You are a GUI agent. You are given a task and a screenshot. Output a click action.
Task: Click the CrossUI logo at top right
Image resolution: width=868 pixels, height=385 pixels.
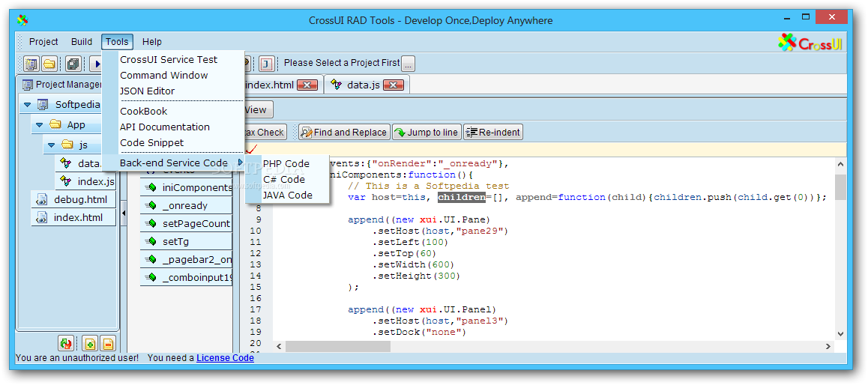(x=810, y=43)
